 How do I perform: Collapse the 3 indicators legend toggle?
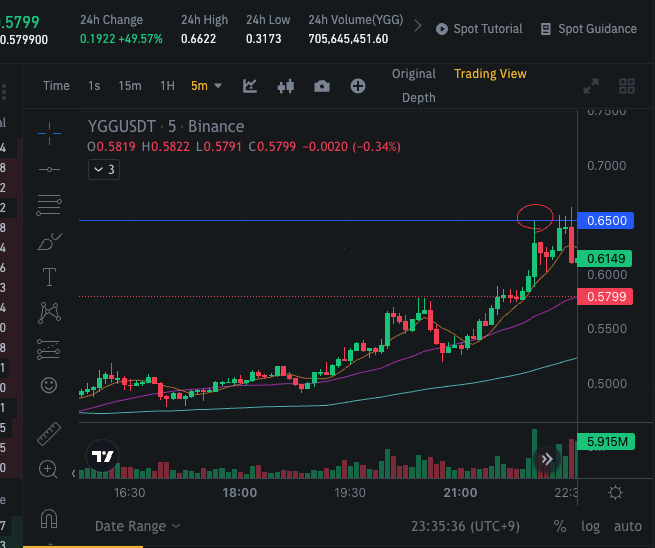[104, 170]
